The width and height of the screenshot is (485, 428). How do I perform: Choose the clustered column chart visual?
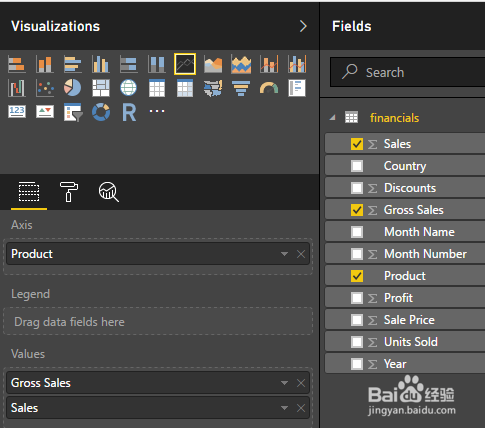tap(101, 64)
